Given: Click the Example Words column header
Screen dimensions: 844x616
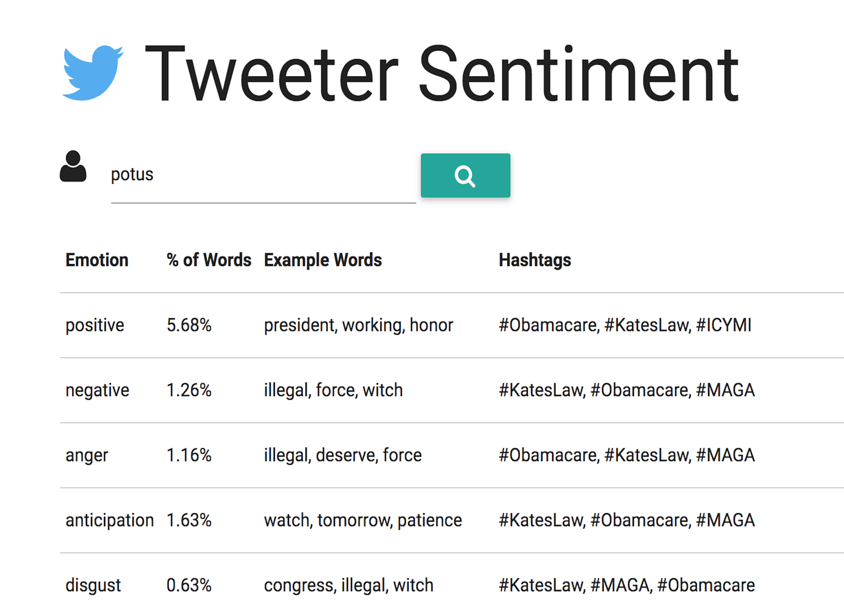Looking at the screenshot, I should (323, 260).
